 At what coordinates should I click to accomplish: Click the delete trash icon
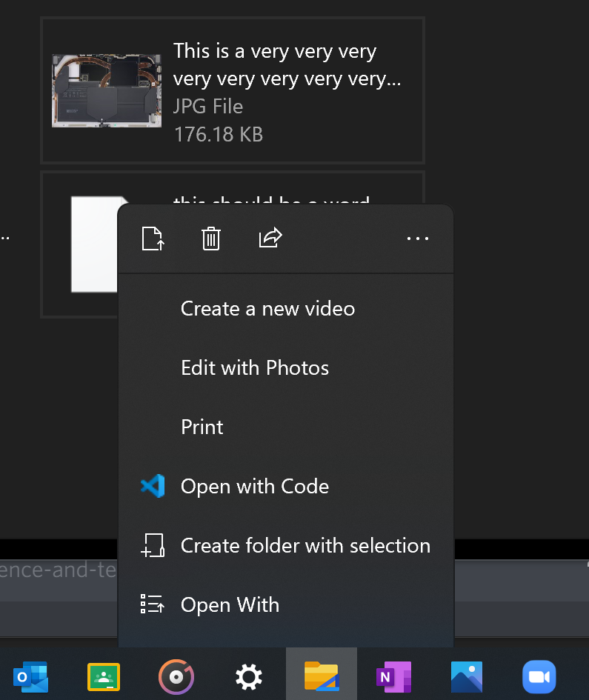point(210,239)
